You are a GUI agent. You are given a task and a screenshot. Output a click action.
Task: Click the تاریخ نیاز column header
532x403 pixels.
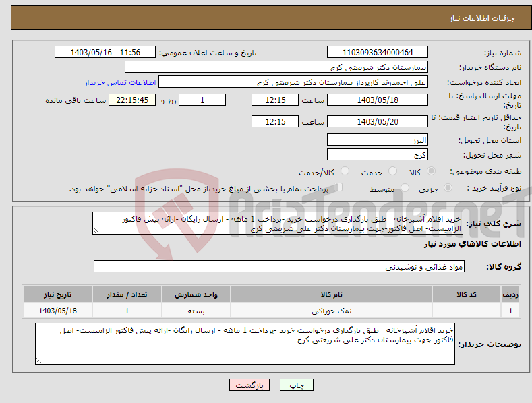click(57, 294)
